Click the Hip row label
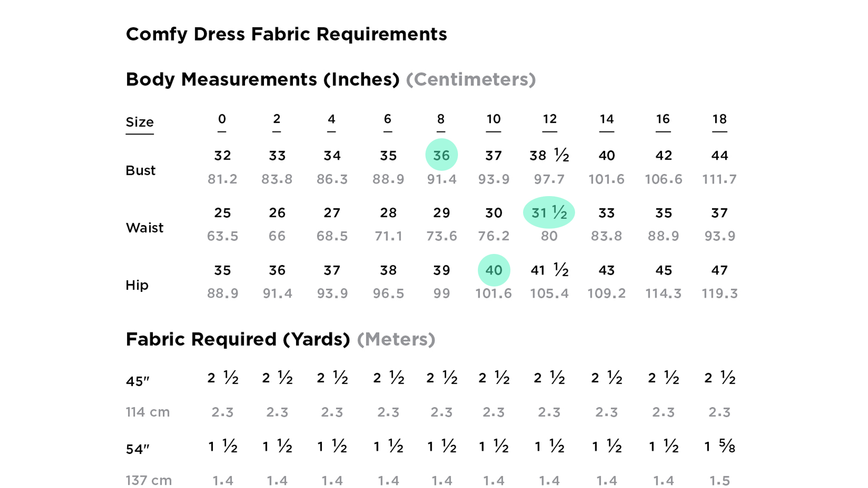The height and width of the screenshot is (488, 868). pos(137,285)
